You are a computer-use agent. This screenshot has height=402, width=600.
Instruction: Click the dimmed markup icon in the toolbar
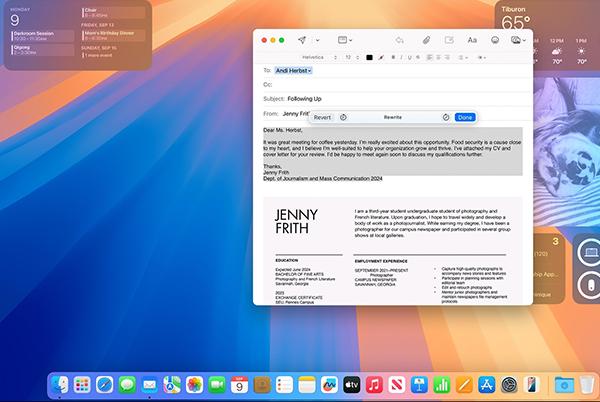[x=449, y=40]
